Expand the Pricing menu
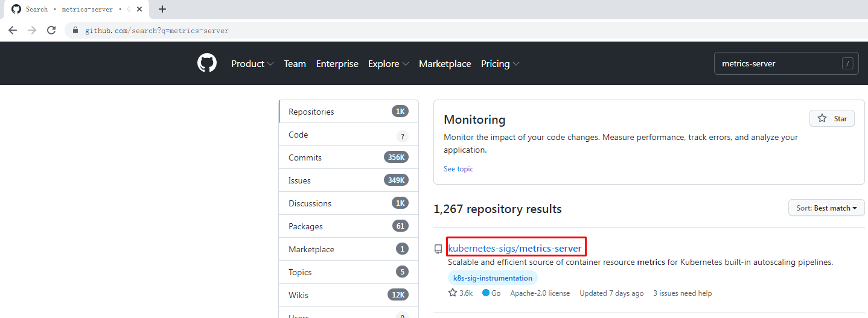Viewport: 868px width, 318px height. pos(500,63)
